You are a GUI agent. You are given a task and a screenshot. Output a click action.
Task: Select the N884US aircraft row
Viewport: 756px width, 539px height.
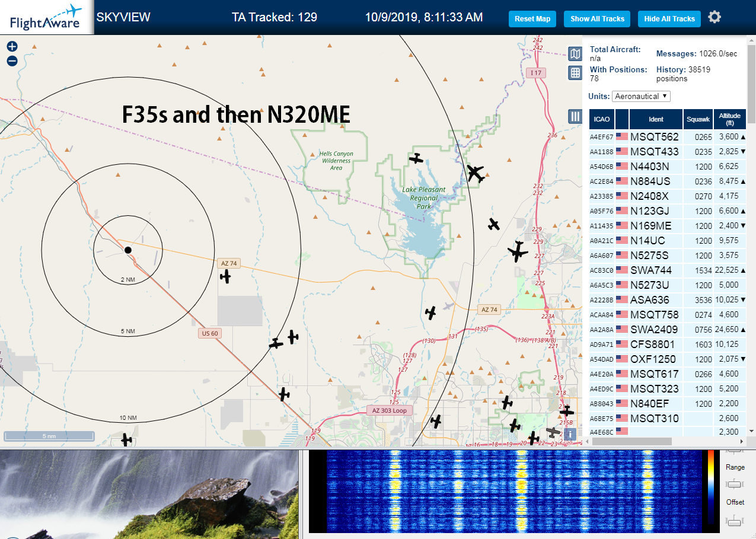click(668, 181)
